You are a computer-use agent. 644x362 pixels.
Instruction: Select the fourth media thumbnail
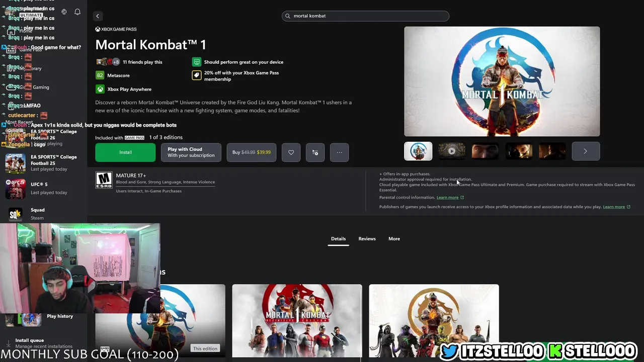(519, 151)
